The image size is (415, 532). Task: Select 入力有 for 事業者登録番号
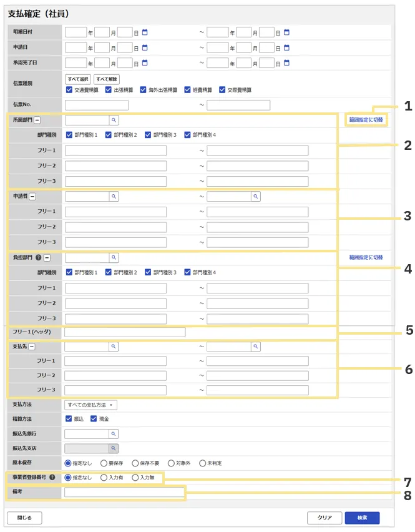(104, 478)
